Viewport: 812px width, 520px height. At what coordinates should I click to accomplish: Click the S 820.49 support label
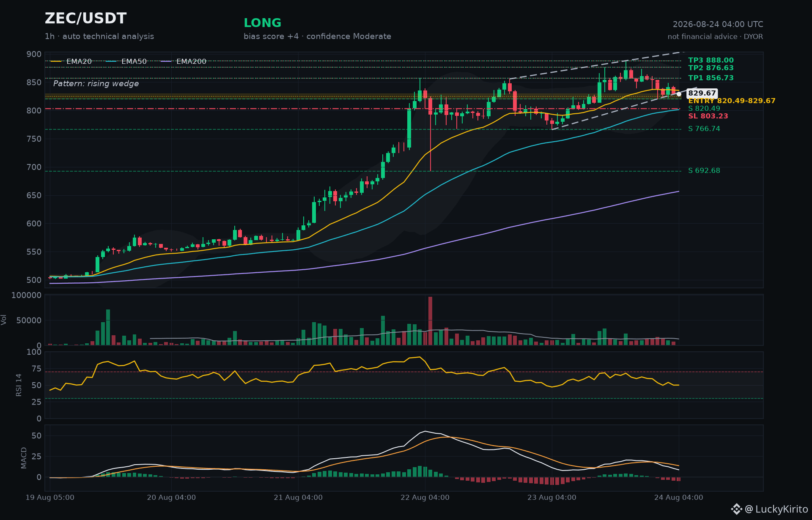tap(704, 108)
